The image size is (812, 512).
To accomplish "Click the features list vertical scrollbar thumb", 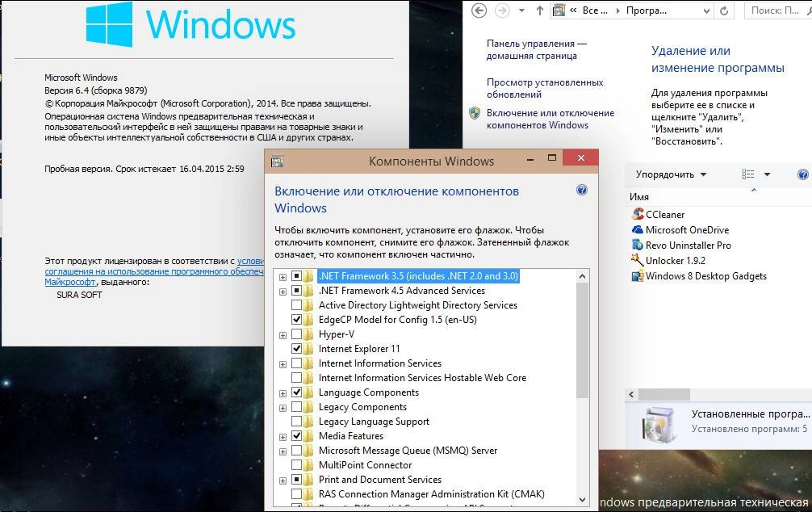I will tap(582, 341).
